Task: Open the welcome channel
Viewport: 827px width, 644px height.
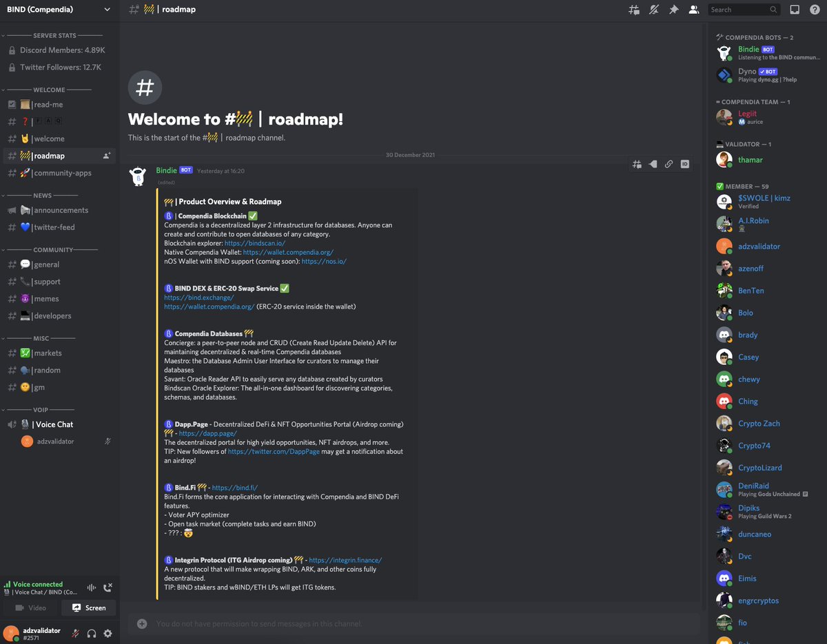Action: pos(60,138)
